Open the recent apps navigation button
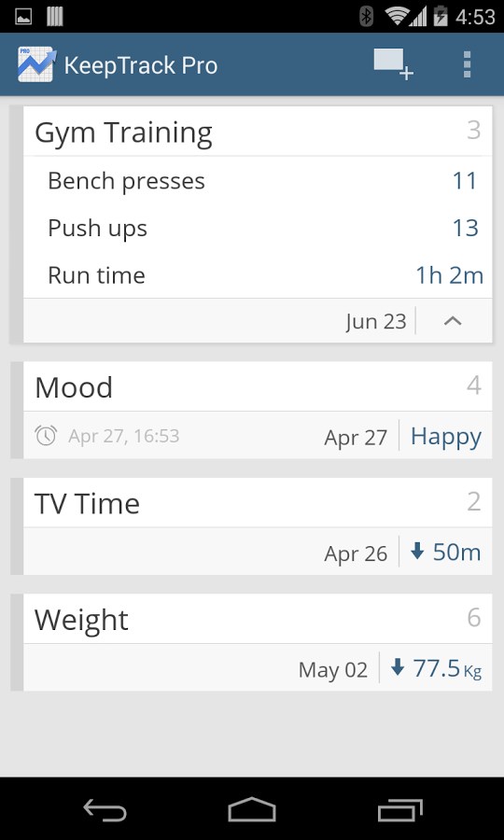The height and width of the screenshot is (840, 504). (x=400, y=809)
